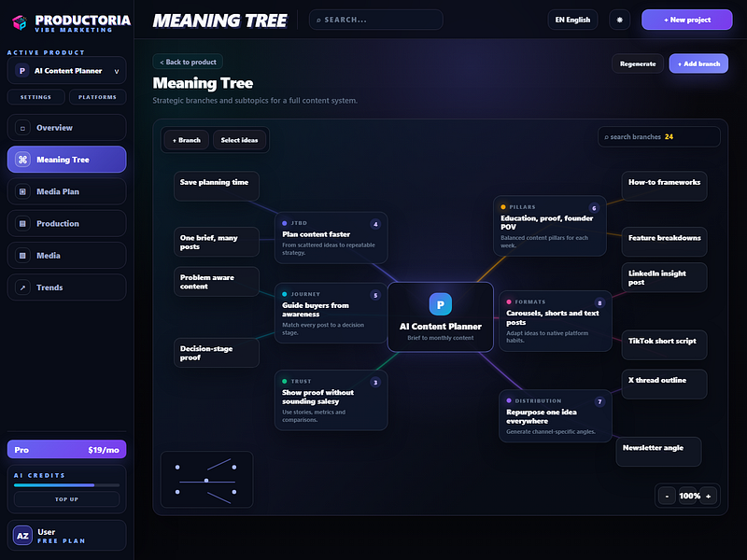Click the New project button
Screen dimensions: 747x560
click(687, 20)
